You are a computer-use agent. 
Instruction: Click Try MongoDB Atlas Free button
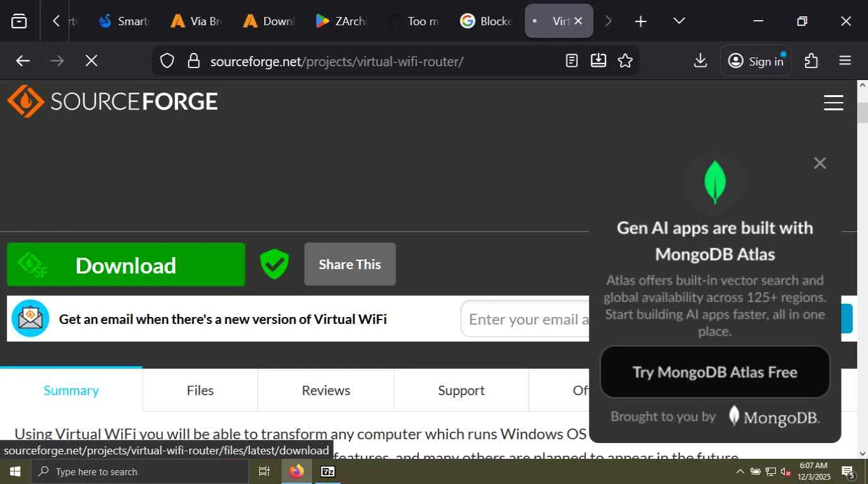pos(715,372)
